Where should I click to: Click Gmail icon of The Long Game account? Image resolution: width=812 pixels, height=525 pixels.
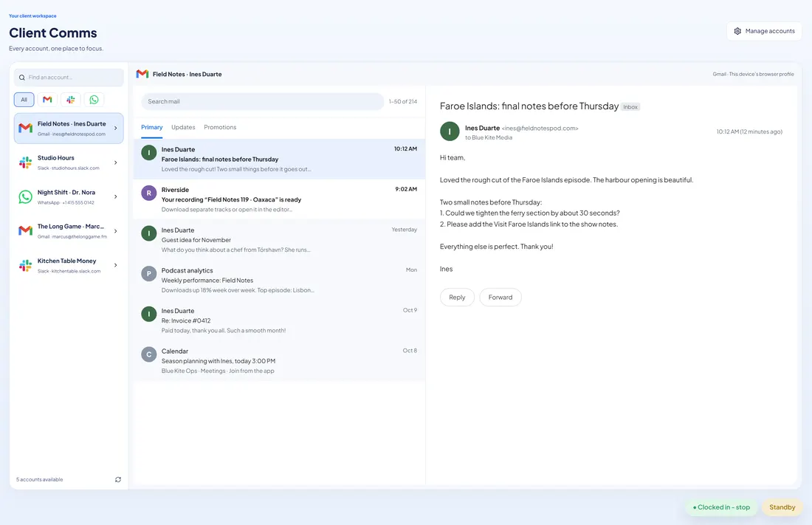coord(25,231)
